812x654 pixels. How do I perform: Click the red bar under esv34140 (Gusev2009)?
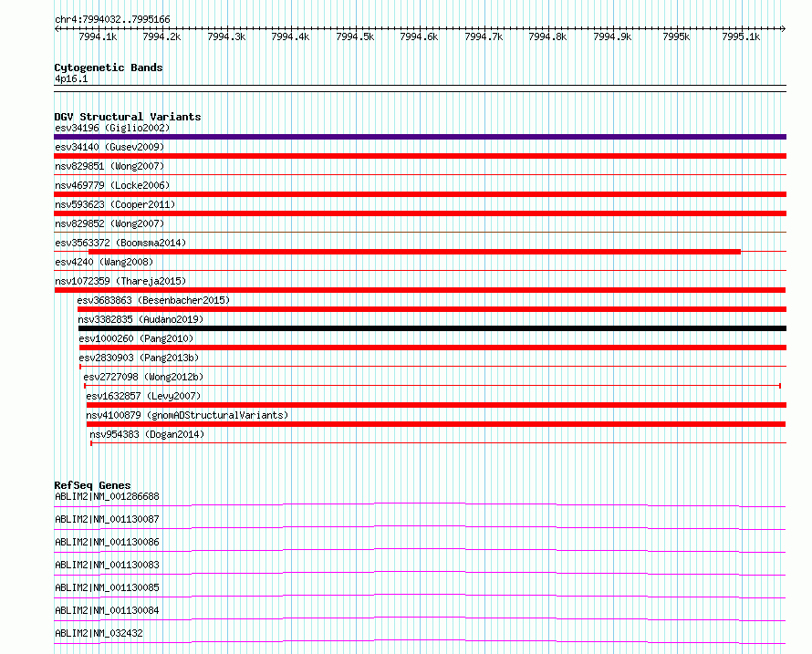pyautogui.click(x=420, y=156)
